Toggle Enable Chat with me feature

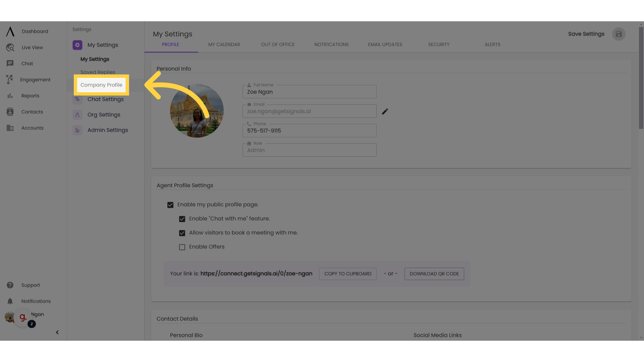click(x=182, y=219)
